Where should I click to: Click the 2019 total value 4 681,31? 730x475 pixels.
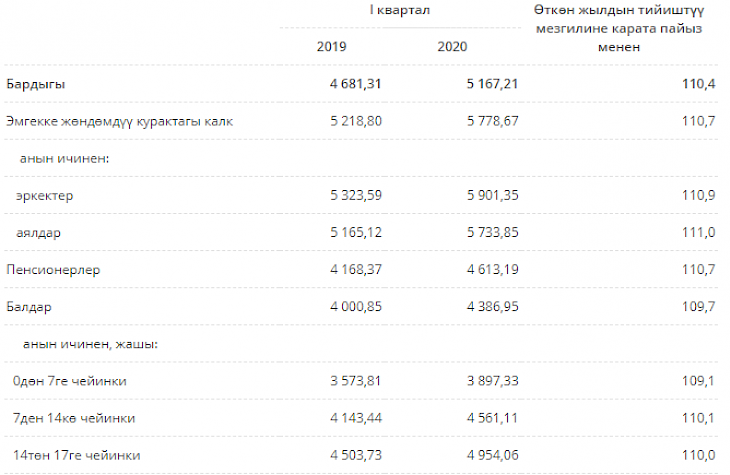[x=355, y=84]
